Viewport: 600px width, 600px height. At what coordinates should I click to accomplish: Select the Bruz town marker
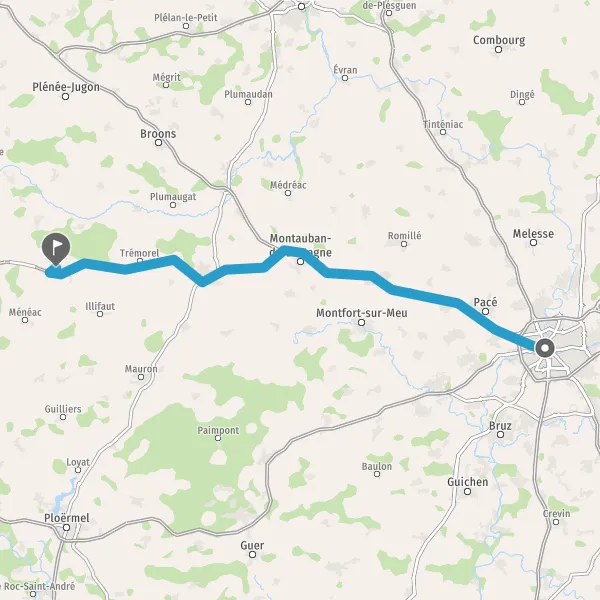point(500,434)
